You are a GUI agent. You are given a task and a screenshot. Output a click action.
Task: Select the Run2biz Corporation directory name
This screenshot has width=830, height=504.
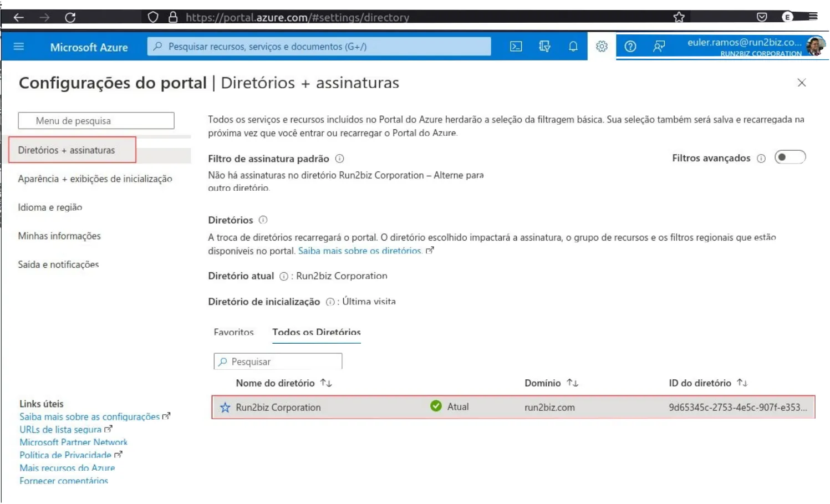pyautogui.click(x=278, y=408)
